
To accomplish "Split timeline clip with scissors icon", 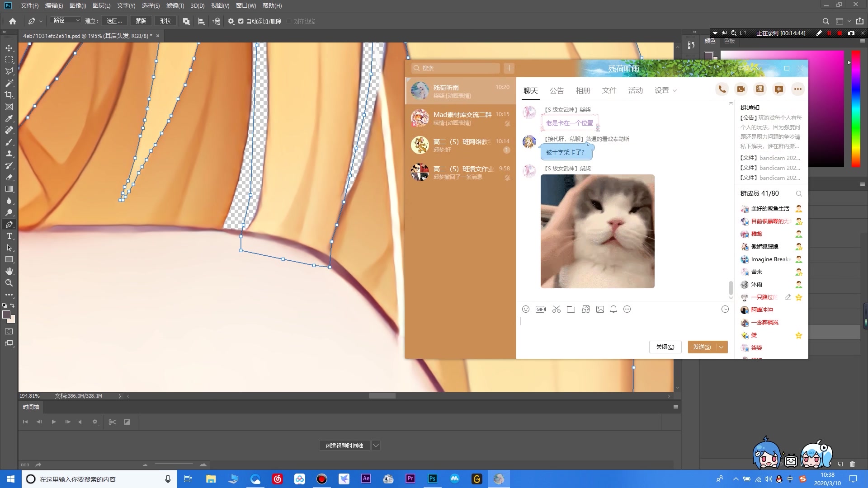I will click(x=112, y=422).
